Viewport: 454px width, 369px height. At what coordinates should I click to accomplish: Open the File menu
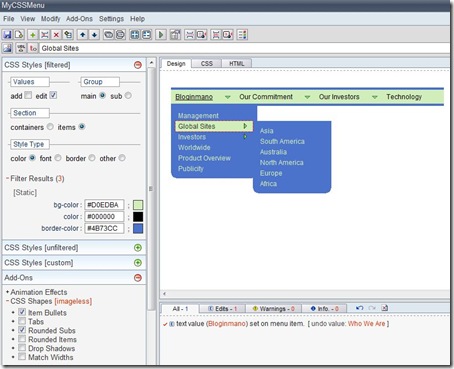[x=9, y=19]
